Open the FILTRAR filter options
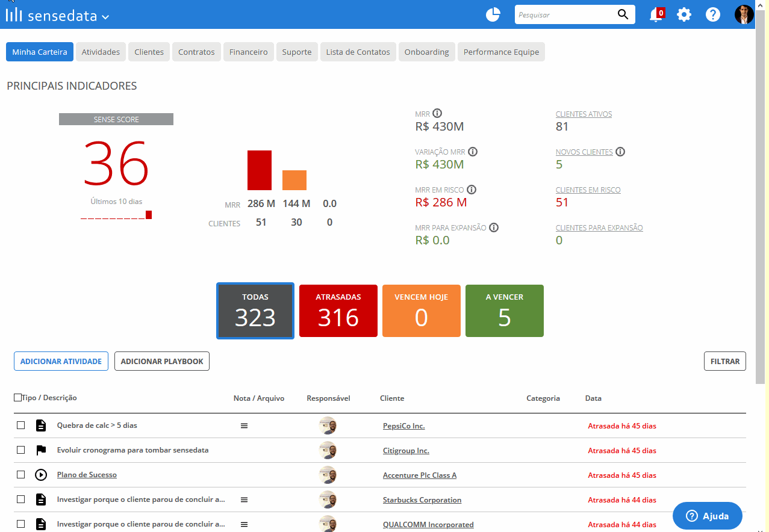 725,362
